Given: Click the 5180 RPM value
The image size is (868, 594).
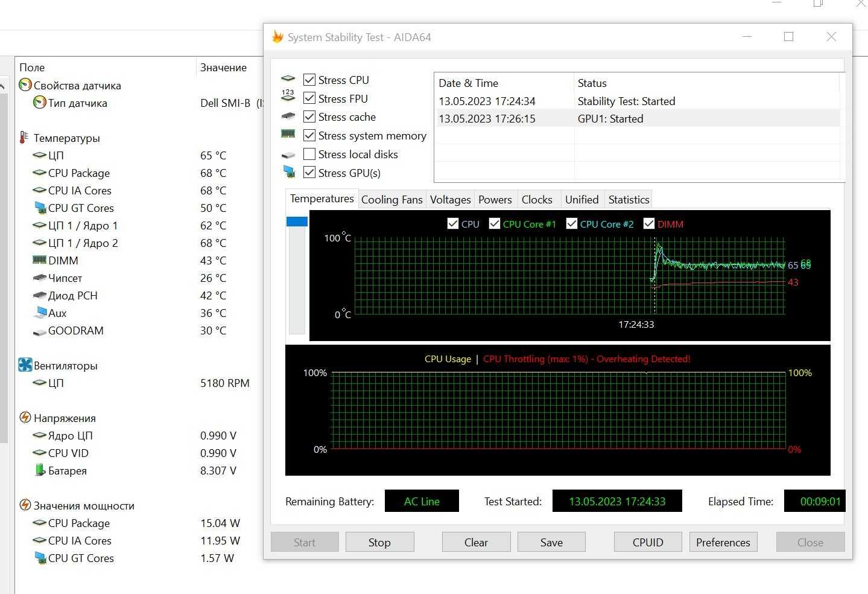Looking at the screenshot, I should coord(224,383).
